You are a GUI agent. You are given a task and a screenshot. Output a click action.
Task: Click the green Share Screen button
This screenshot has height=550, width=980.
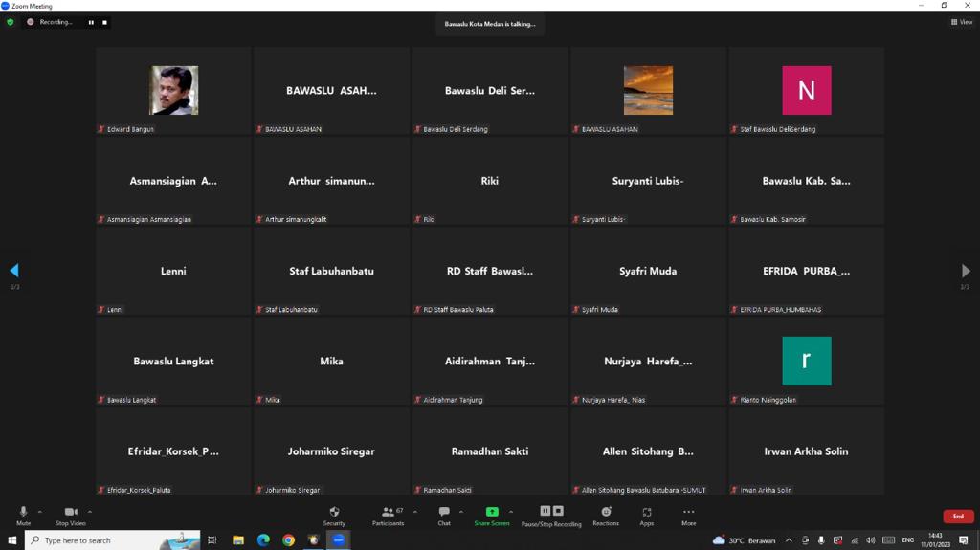point(492,516)
